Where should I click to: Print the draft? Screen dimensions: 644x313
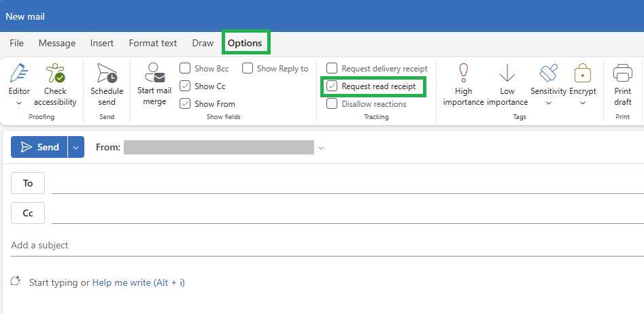tap(623, 84)
